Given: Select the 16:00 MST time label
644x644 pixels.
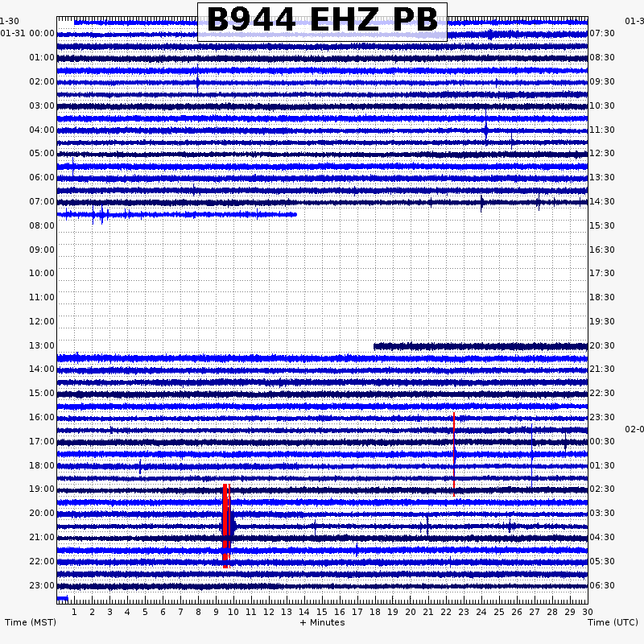Looking at the screenshot, I should (x=42, y=417).
